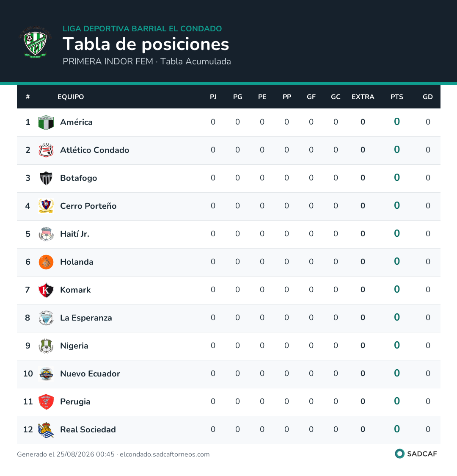
Task: Click the Botafogo black-and-white crest
Action: coord(46,178)
